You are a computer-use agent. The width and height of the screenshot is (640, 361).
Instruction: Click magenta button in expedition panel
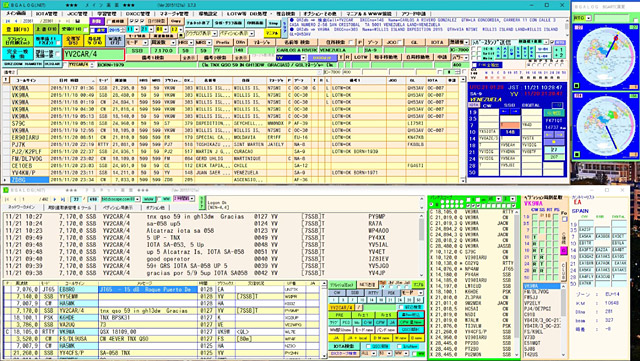(x=563, y=251)
